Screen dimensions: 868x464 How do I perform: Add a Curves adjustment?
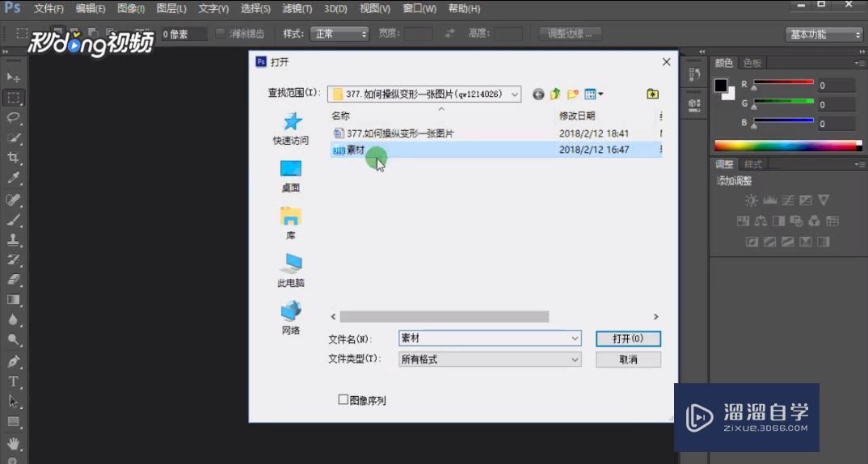point(788,200)
